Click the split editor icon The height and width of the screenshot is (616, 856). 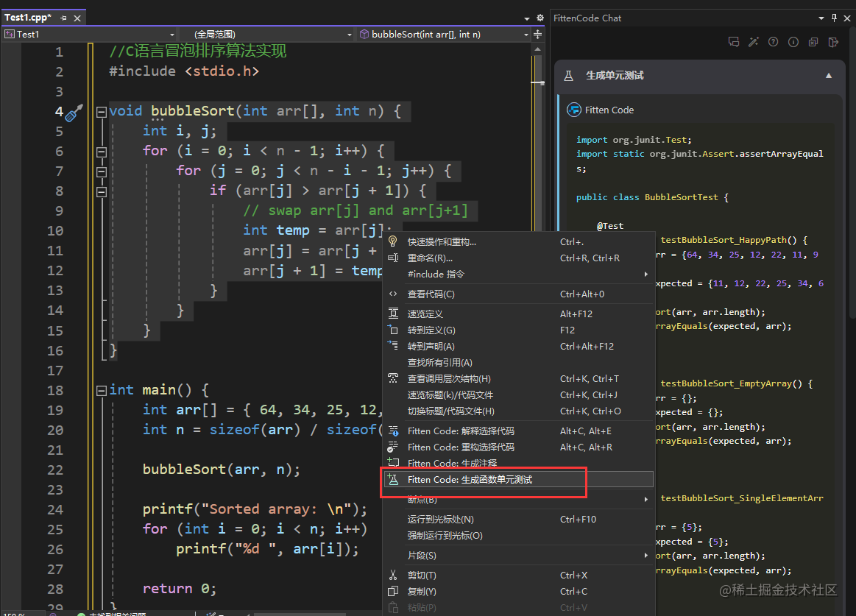tap(538, 35)
